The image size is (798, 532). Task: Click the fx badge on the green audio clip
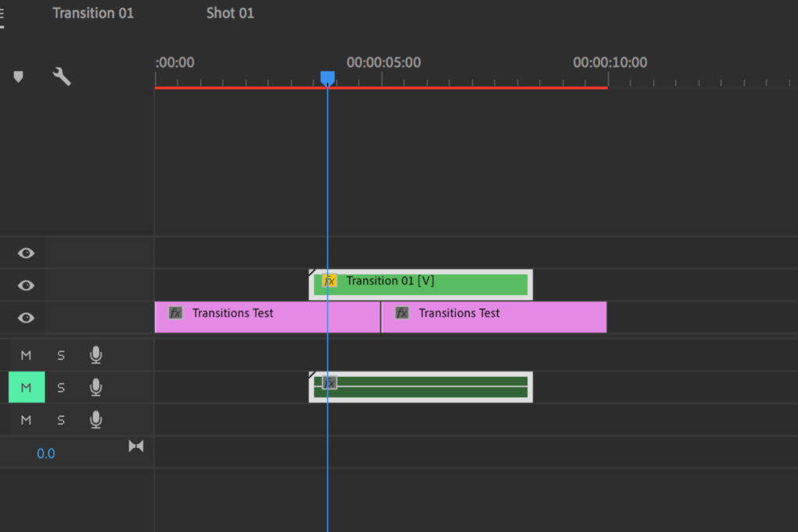click(x=330, y=382)
